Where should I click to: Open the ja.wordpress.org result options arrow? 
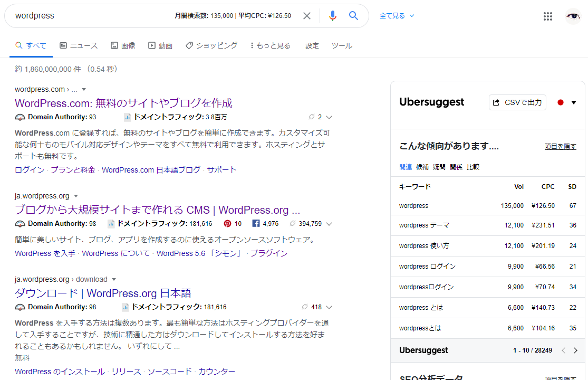(x=76, y=196)
